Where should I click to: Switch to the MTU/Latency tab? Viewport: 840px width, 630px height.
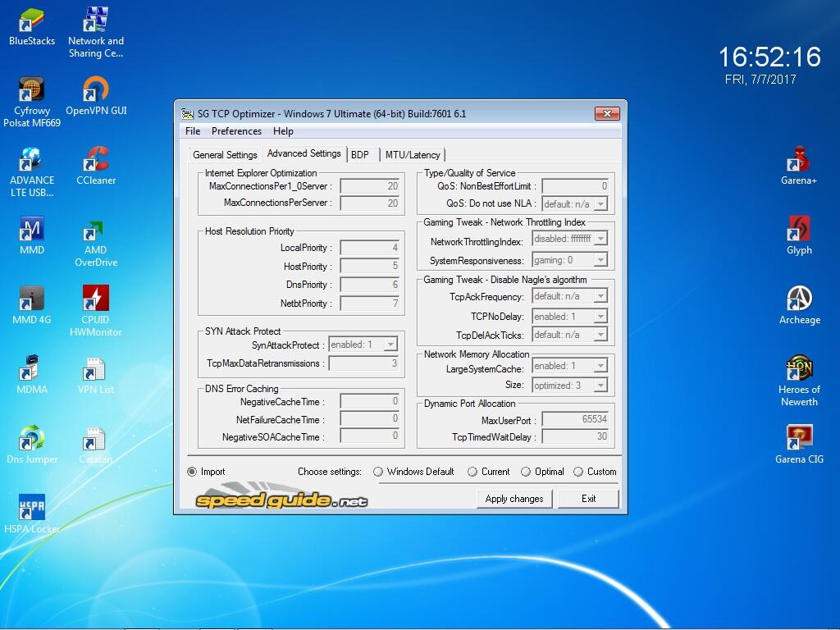(x=413, y=154)
